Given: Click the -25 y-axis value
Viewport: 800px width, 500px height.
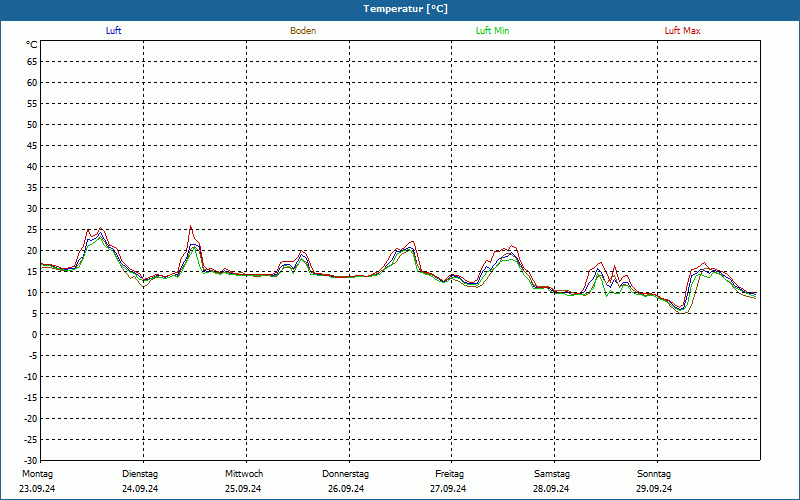Looking at the screenshot, I should tap(31, 439).
